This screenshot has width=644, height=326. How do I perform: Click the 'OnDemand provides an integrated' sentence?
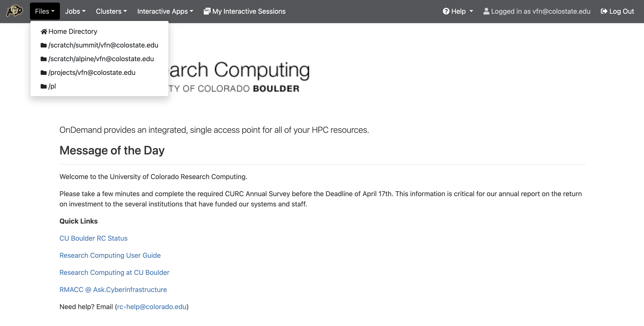tap(214, 130)
